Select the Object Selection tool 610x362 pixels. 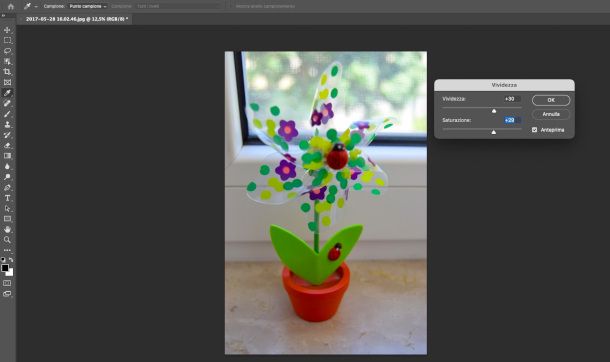click(7, 61)
